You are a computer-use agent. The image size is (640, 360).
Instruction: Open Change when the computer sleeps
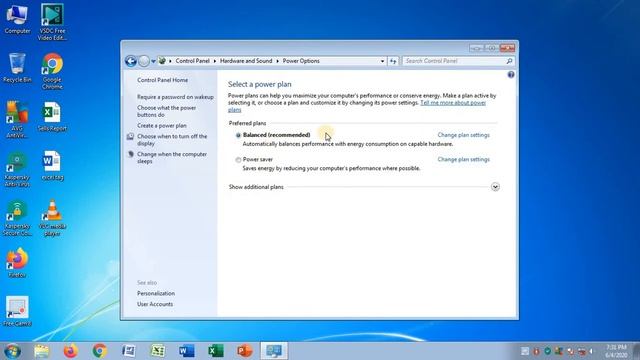(x=172, y=158)
